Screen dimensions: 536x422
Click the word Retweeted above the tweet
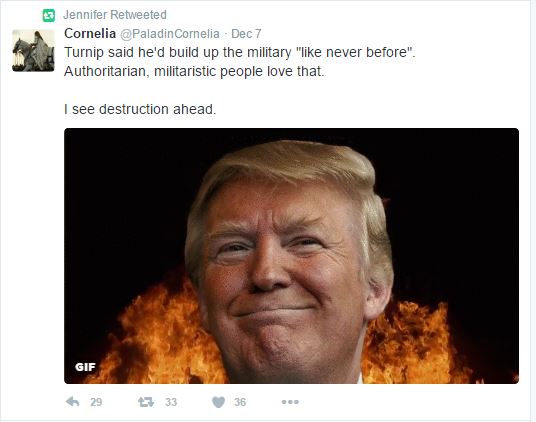click(138, 15)
